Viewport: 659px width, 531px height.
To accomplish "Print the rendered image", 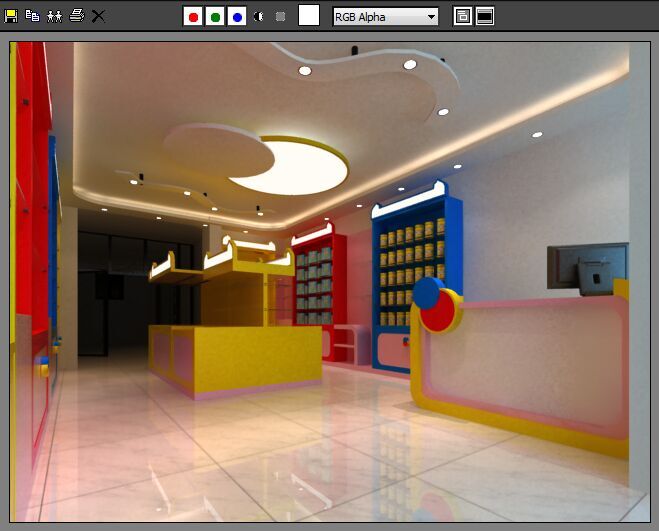I will pyautogui.click(x=76, y=16).
